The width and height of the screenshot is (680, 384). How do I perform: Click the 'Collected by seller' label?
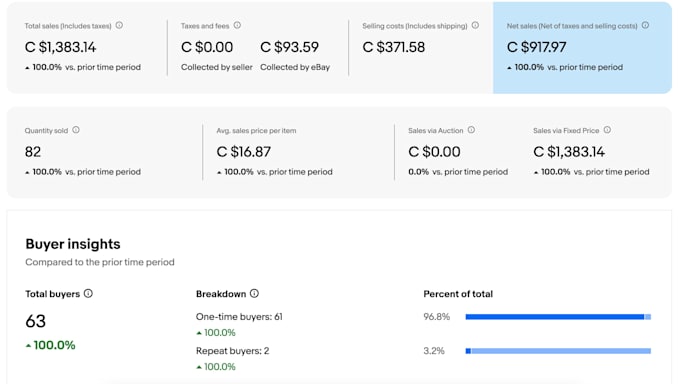coord(216,67)
